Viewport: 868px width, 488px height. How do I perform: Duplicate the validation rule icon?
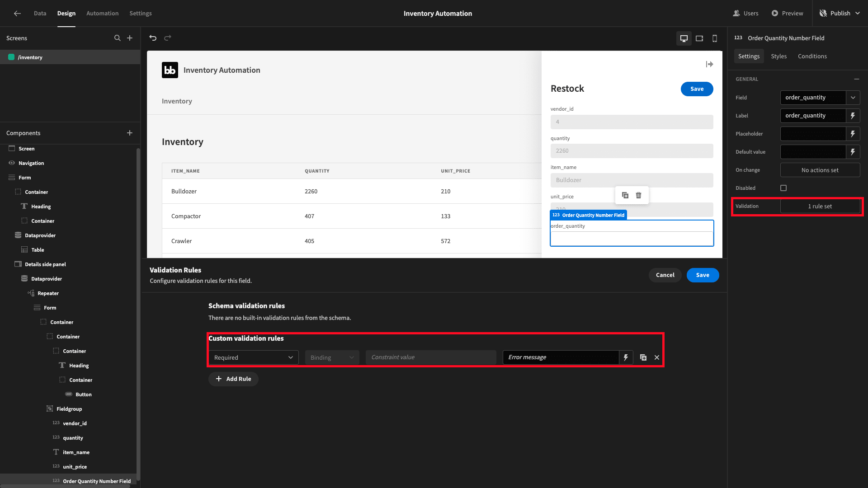click(643, 357)
